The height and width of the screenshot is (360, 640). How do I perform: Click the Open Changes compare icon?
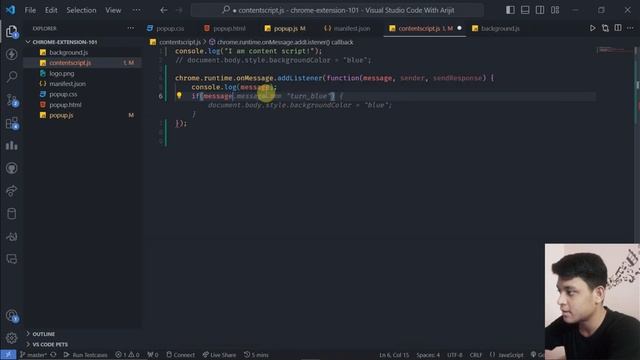(605, 28)
